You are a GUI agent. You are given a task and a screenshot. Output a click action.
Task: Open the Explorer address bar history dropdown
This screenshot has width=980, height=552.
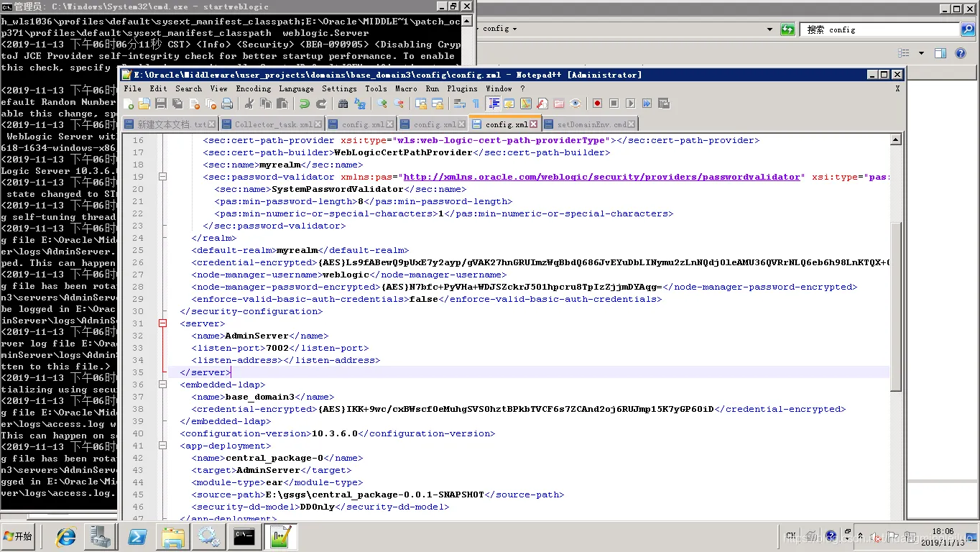coord(770,29)
